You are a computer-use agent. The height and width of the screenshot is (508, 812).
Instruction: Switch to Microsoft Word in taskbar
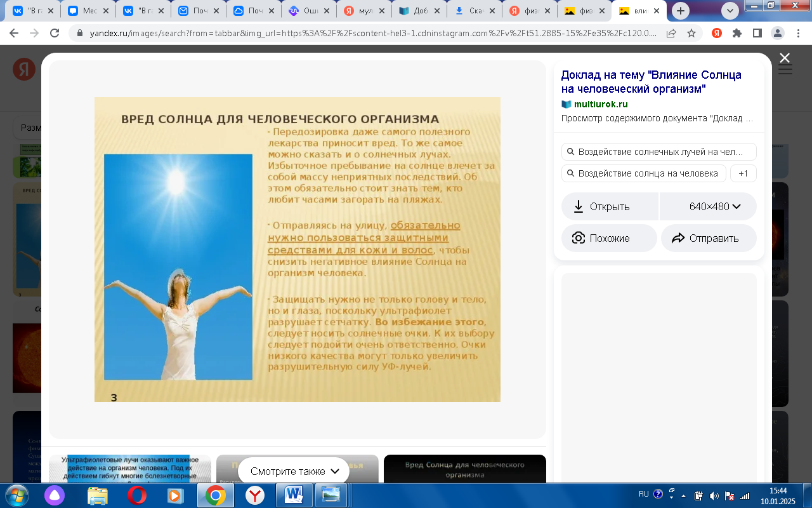(294, 495)
